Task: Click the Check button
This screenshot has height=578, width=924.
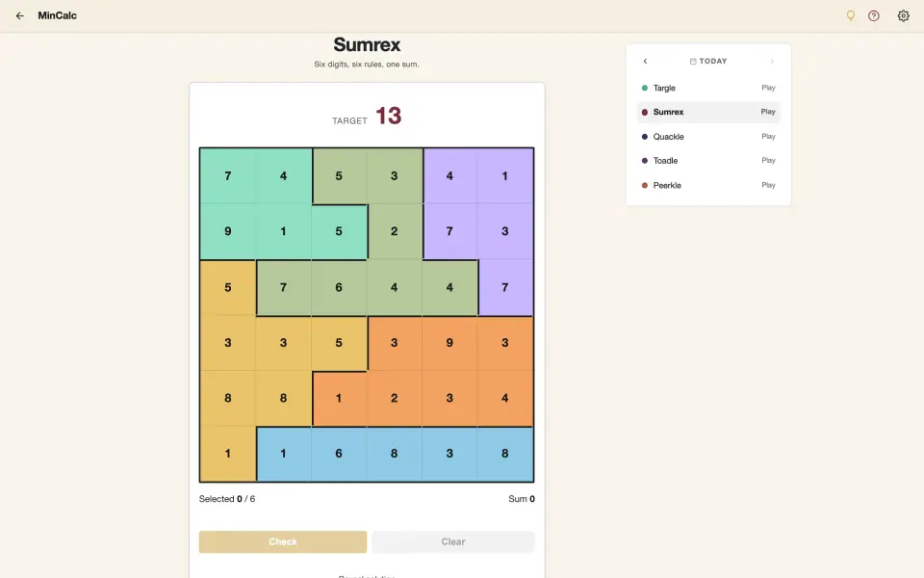Action: (x=283, y=542)
